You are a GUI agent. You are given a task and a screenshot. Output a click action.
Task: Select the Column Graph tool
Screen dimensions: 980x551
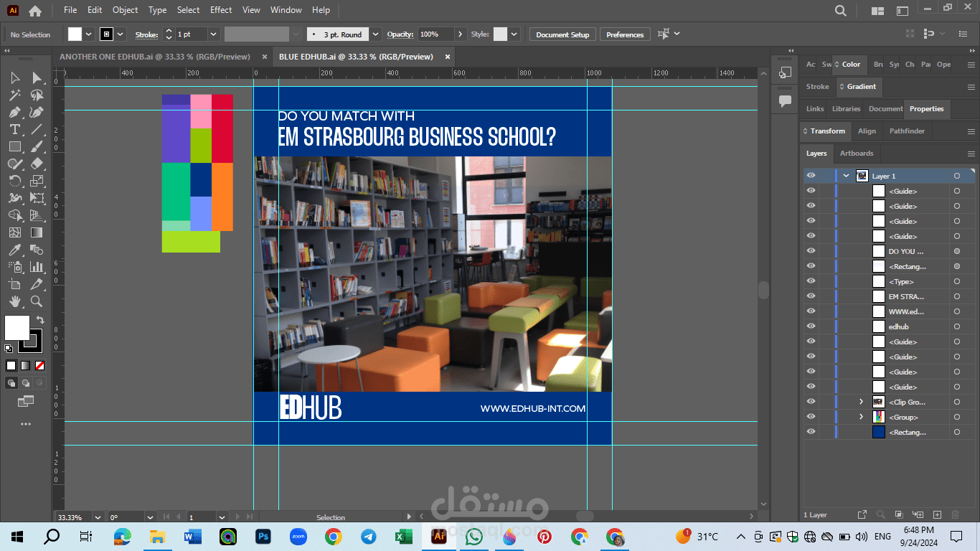pos(37,267)
